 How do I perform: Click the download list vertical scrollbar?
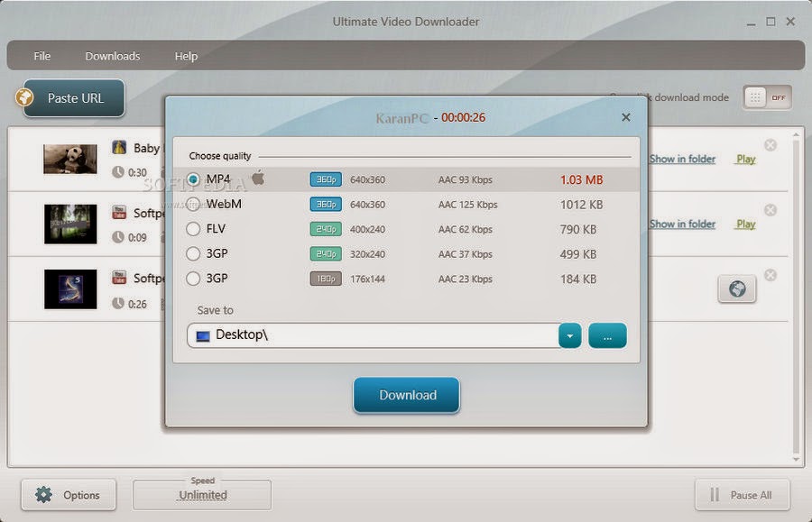pyautogui.click(x=796, y=298)
